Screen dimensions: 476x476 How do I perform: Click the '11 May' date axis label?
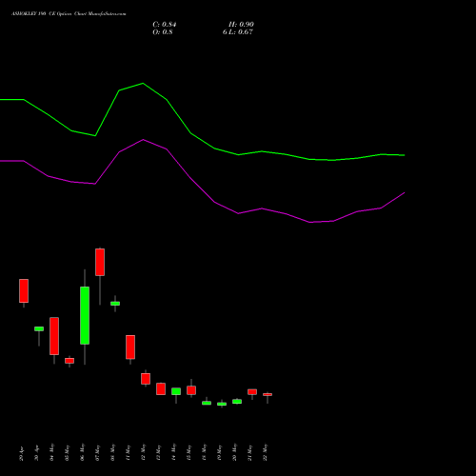tap(129, 452)
